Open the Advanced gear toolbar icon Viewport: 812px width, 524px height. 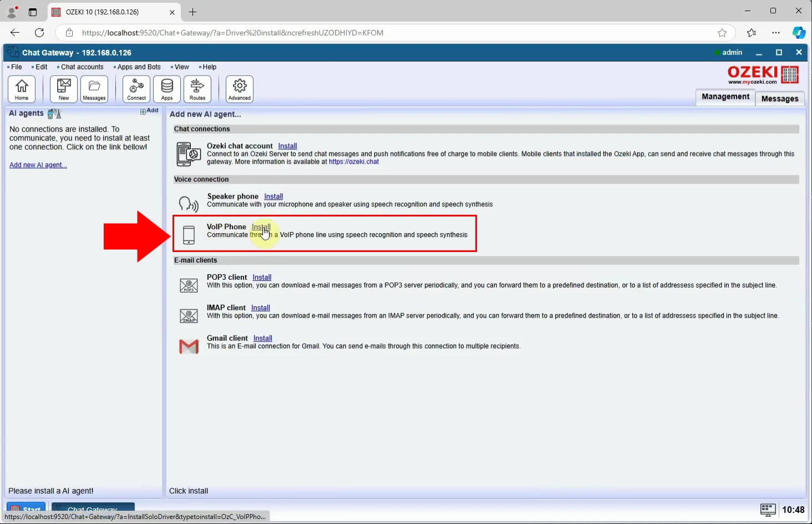pyautogui.click(x=240, y=89)
